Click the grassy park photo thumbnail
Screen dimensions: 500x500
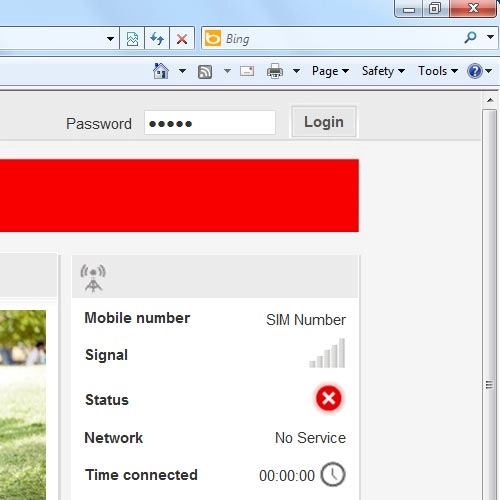coord(23,405)
